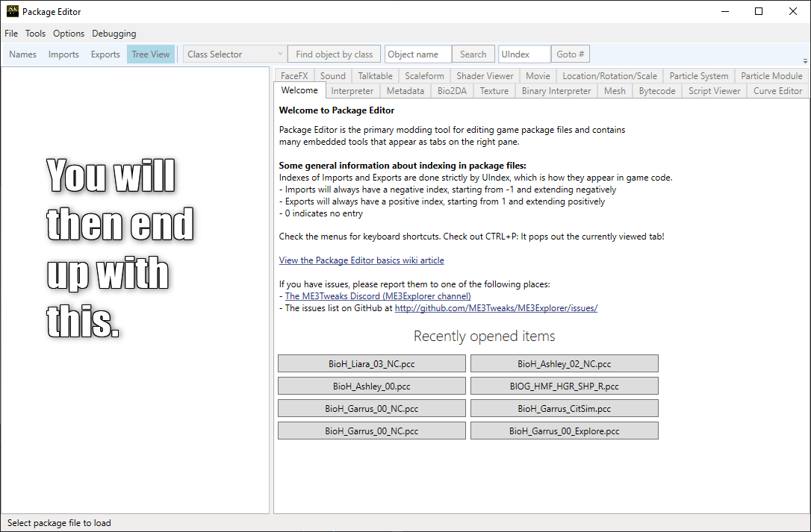This screenshot has width=811, height=532.
Task: Open the Debugging menu
Action: [114, 34]
